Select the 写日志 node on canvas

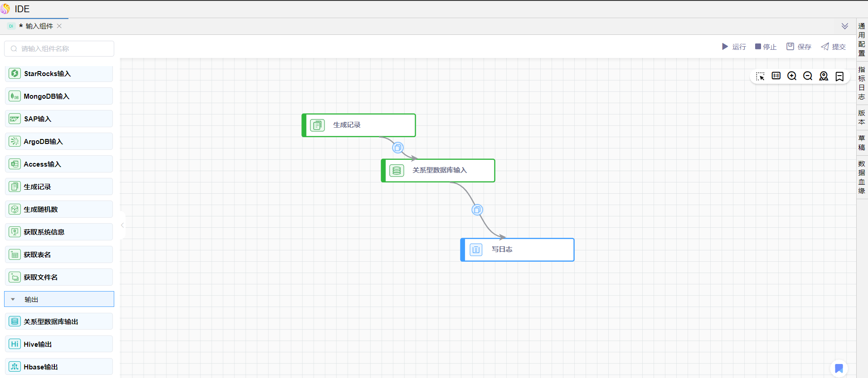pyautogui.click(x=517, y=249)
